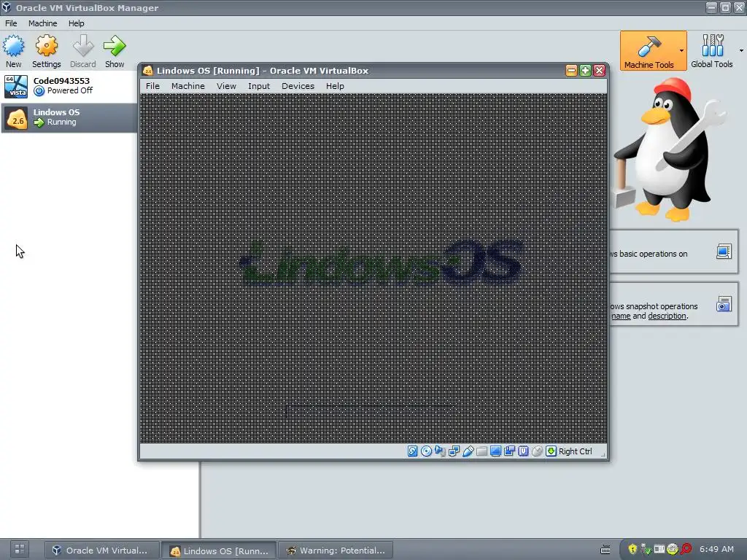The width and height of the screenshot is (747, 560).
Task: Click the optical disc status icon
Action: point(426,451)
